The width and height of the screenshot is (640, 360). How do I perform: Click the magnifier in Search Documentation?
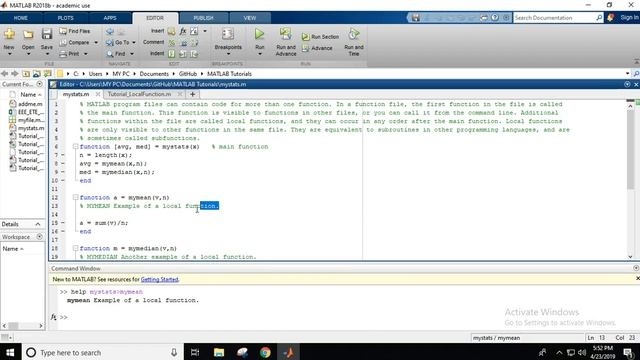tap(599, 18)
